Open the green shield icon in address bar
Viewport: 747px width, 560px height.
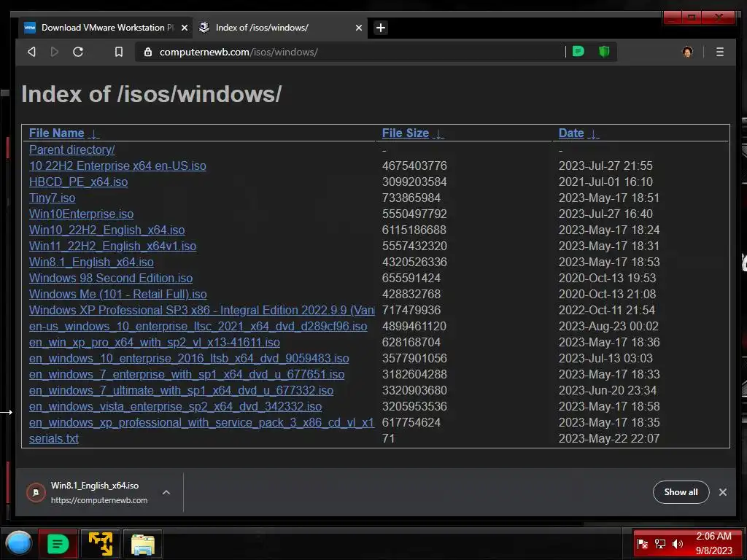pos(604,52)
